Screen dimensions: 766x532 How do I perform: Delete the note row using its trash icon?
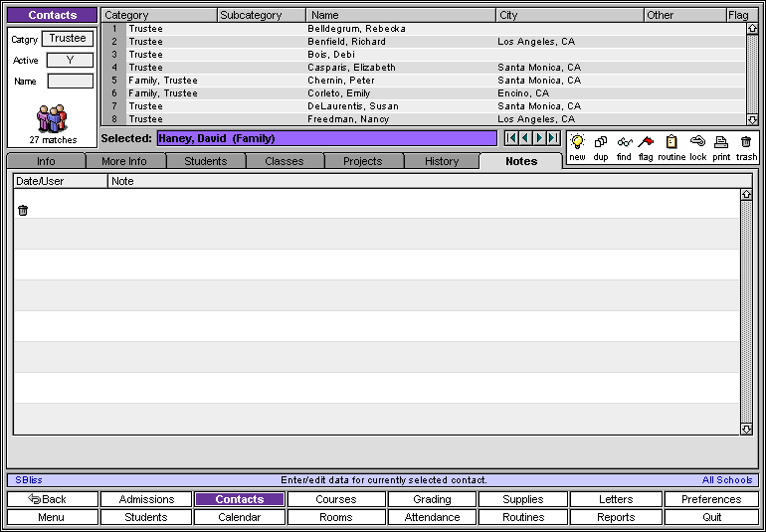tap(23, 211)
